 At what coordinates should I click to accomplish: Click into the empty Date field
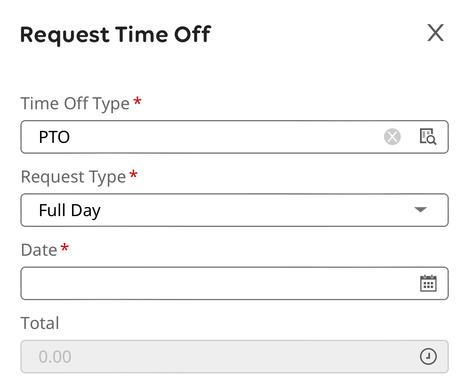pos(234,283)
